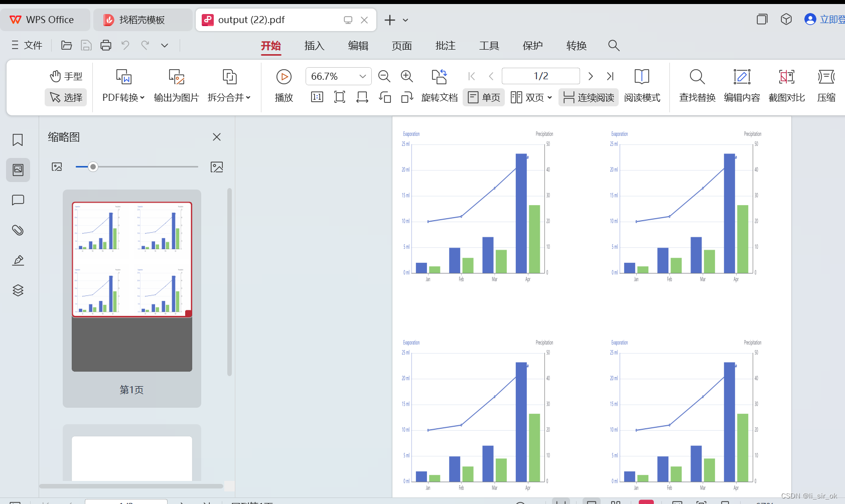Screen dimensions: 845x504
Task: Open the file folder icon
Action: coord(66,45)
